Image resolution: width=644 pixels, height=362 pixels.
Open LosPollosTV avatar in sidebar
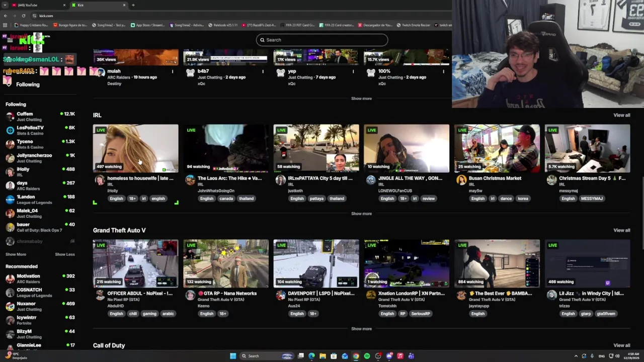[10, 130]
